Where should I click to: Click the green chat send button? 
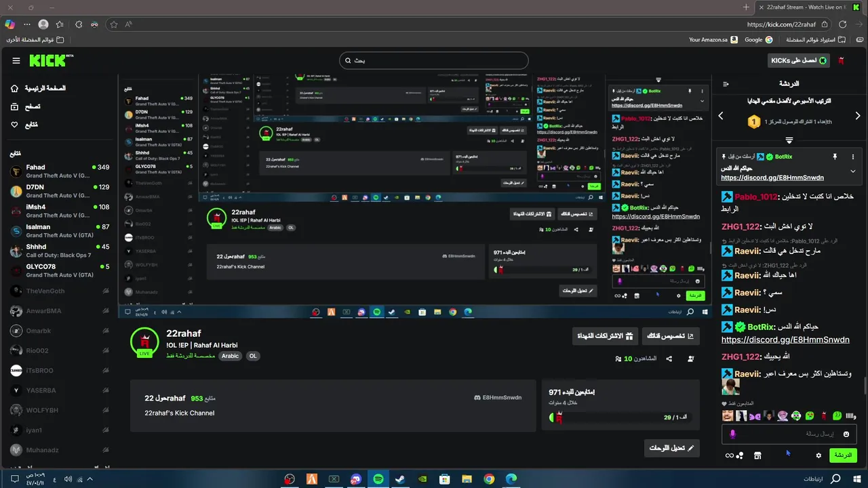(x=843, y=455)
